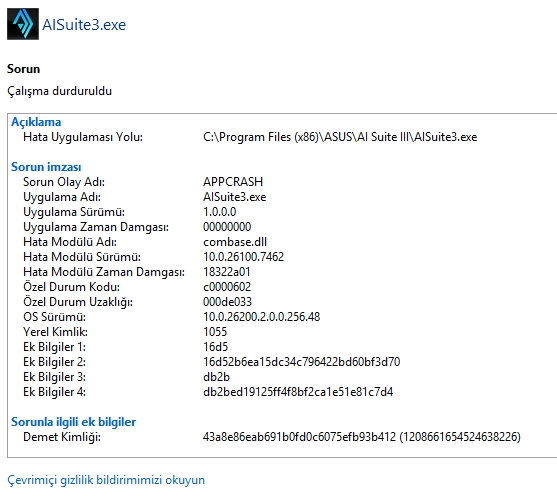Select the db2bed19125ff4f8bf2ca1e51e81c7d4 hash
This screenshot has width=557, height=496.
[x=298, y=392]
